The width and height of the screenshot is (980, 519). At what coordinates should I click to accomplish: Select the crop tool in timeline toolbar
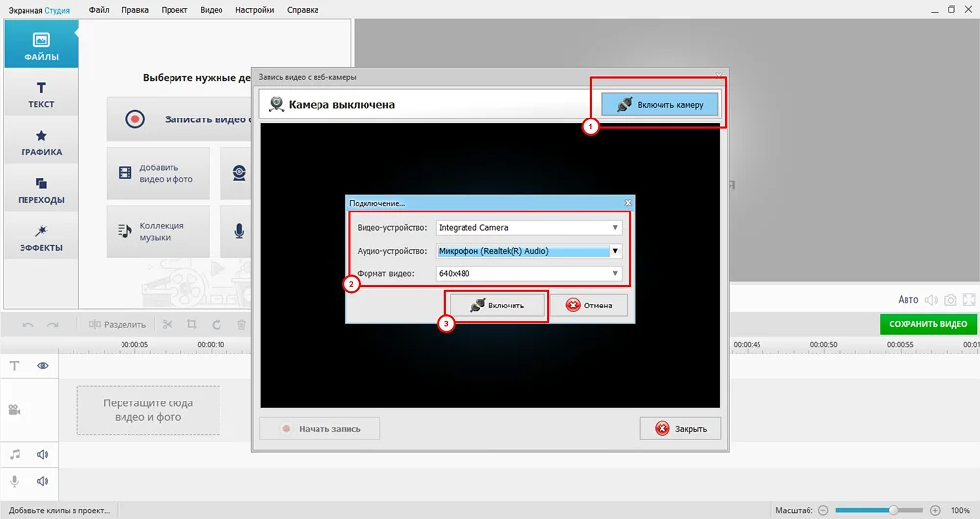(192, 325)
